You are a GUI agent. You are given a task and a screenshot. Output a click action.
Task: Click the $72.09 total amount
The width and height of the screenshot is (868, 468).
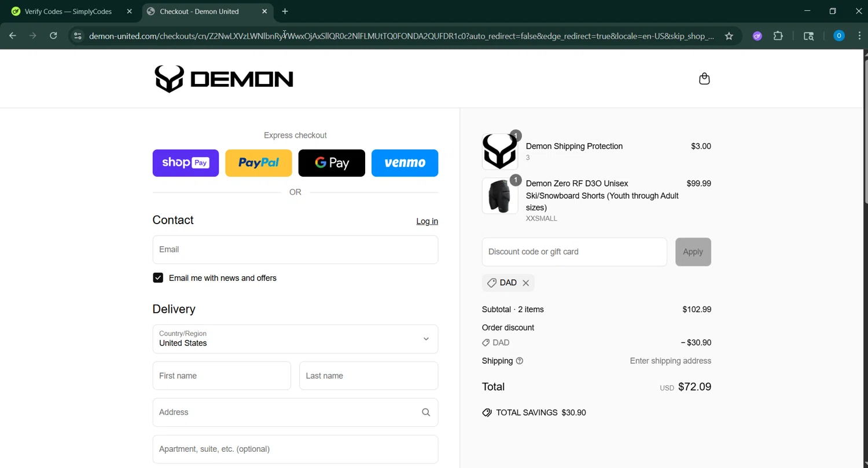point(694,387)
